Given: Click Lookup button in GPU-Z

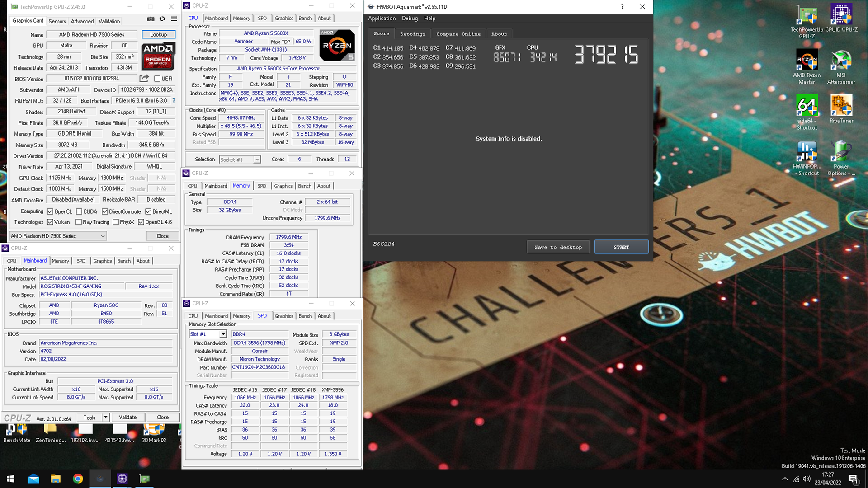Looking at the screenshot, I should [x=158, y=34].
